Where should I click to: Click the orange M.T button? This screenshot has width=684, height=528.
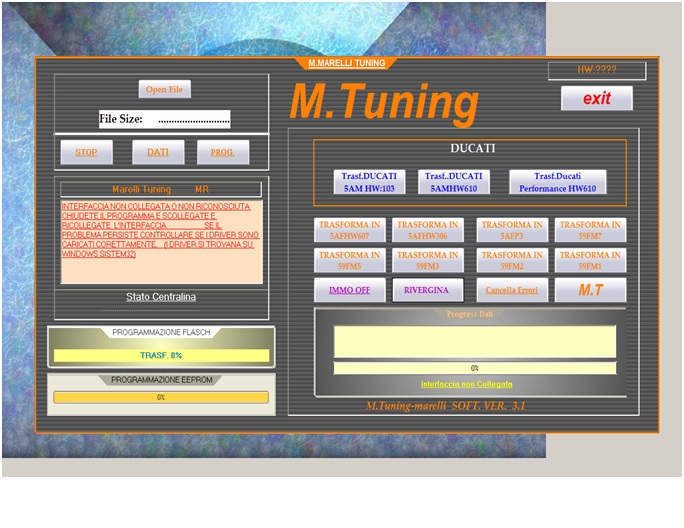pos(590,290)
